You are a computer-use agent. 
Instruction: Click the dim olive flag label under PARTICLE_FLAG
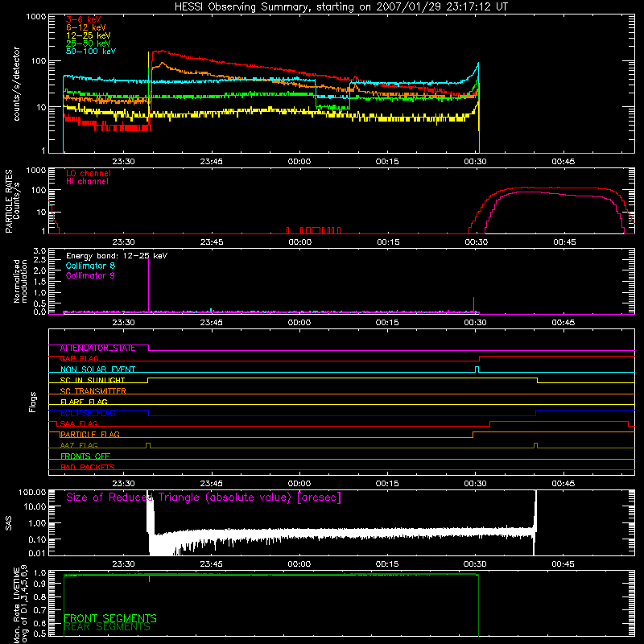[x=79, y=445]
